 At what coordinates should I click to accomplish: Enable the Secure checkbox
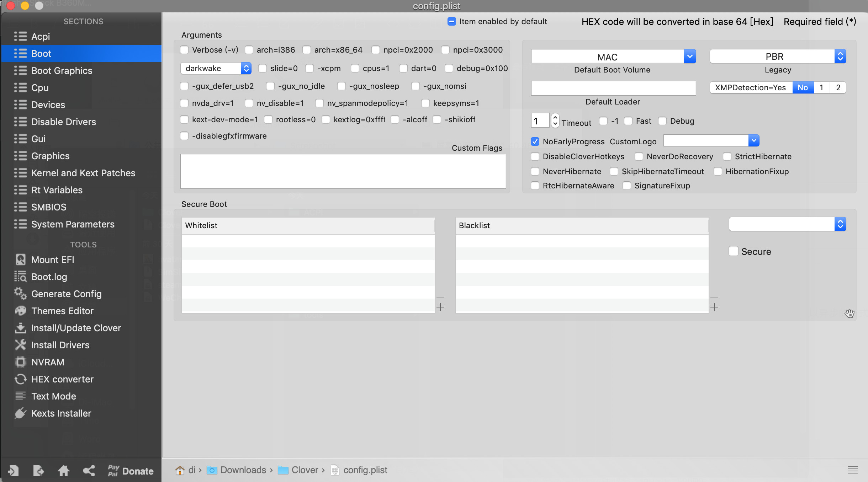[734, 251]
